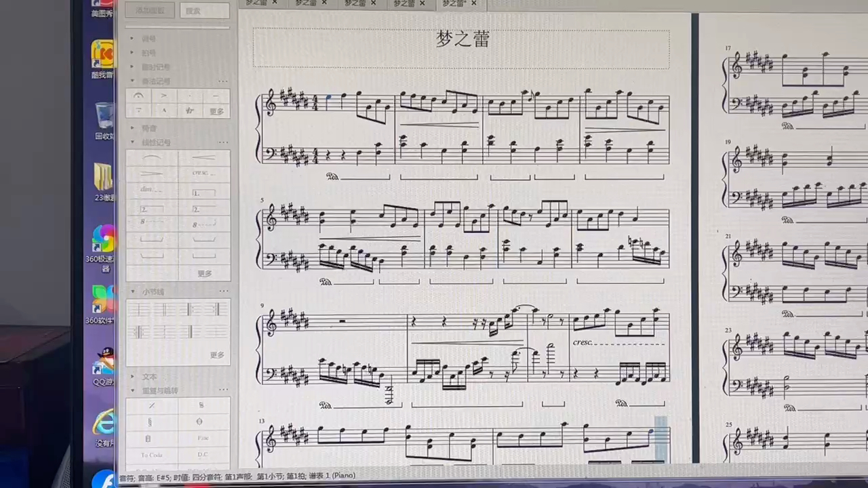Open the ... options for 奏法记号 palette
The height and width of the screenshot is (488, 868).
(x=222, y=81)
